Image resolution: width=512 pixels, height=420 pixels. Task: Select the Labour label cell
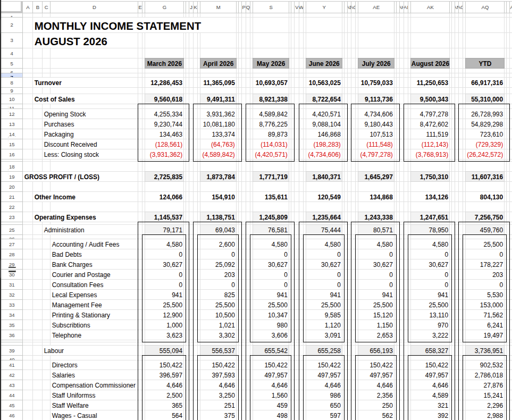pos(54,351)
